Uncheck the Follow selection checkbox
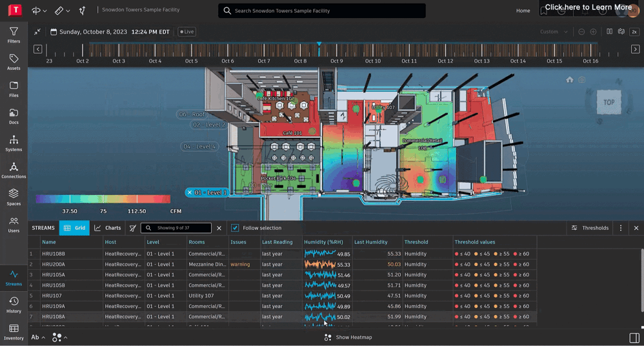Screen dimensions: 644x346 click(235, 228)
